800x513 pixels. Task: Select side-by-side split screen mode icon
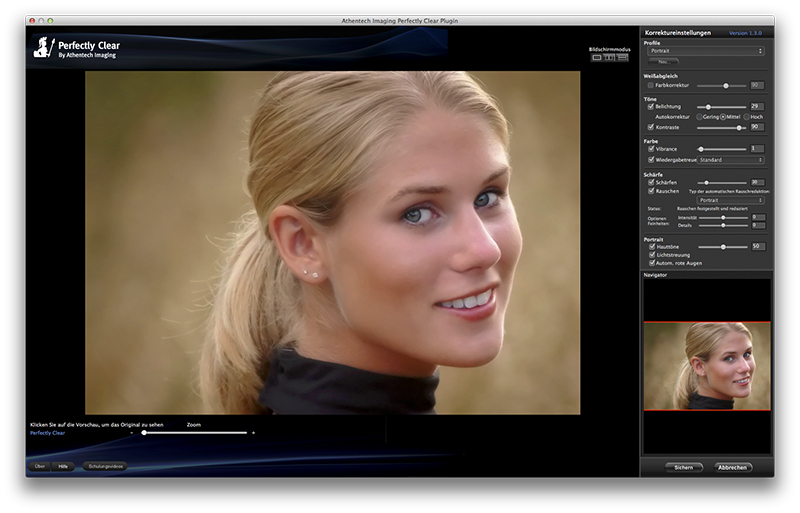[609, 58]
